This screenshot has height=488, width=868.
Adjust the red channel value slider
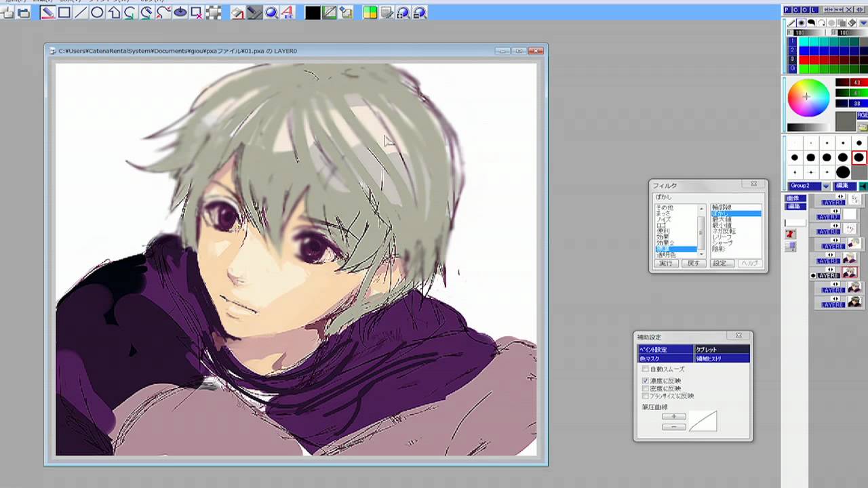point(851,83)
